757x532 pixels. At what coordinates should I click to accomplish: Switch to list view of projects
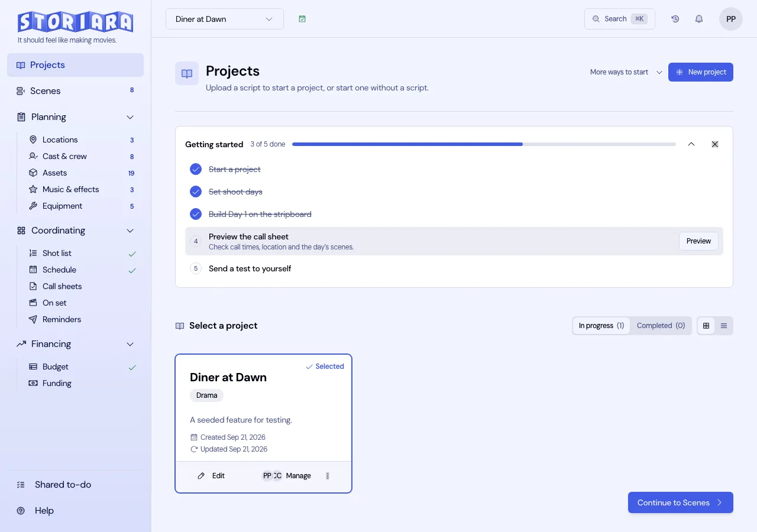click(724, 326)
